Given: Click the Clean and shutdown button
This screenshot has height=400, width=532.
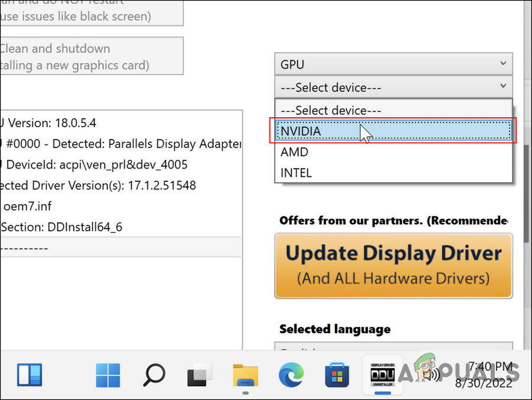Looking at the screenshot, I should (92, 56).
